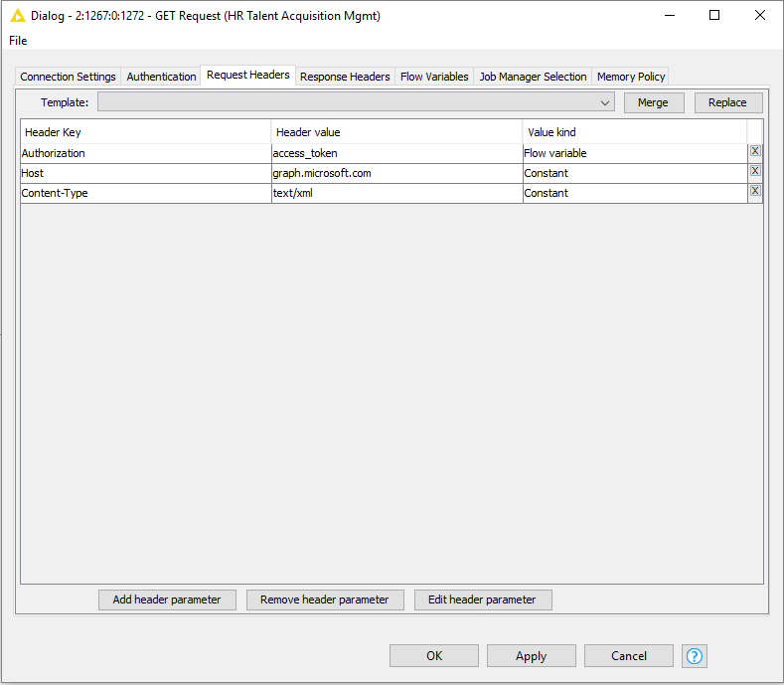Maximize the dialog window
The height and width of the screenshot is (685, 784).
coord(714,16)
